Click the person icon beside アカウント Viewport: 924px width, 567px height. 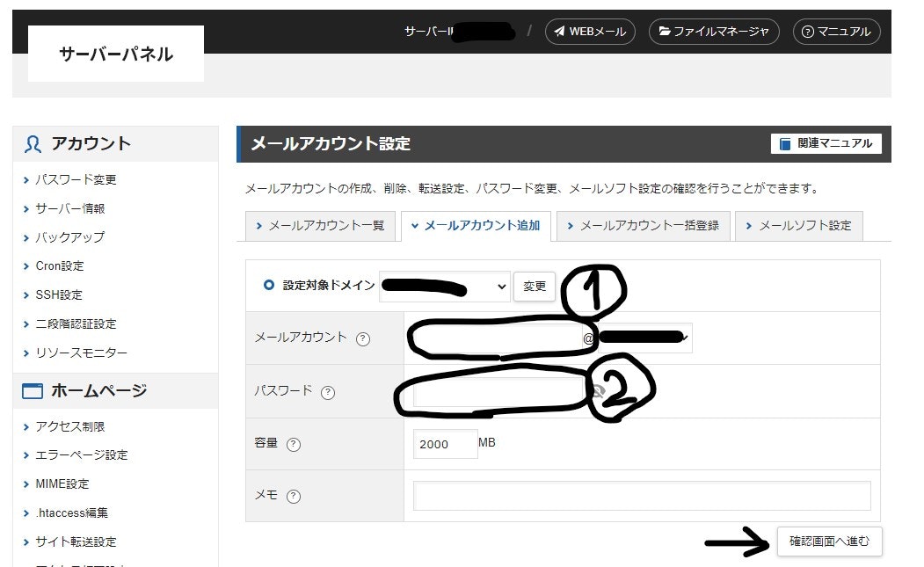coord(35,143)
